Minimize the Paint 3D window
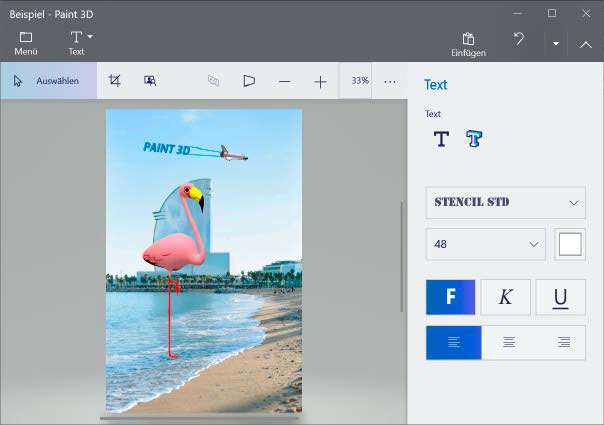 pyautogui.click(x=518, y=13)
